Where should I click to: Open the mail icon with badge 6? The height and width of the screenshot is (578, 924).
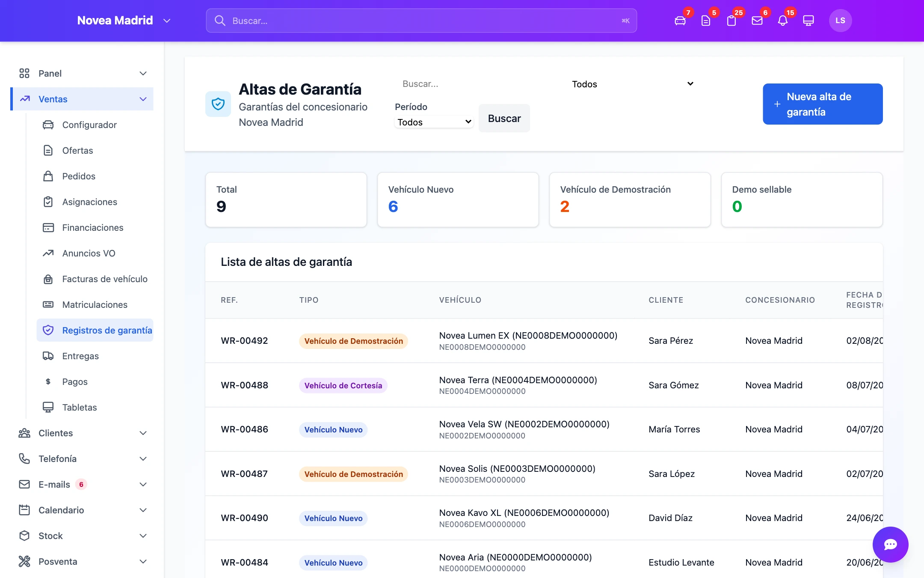757,21
